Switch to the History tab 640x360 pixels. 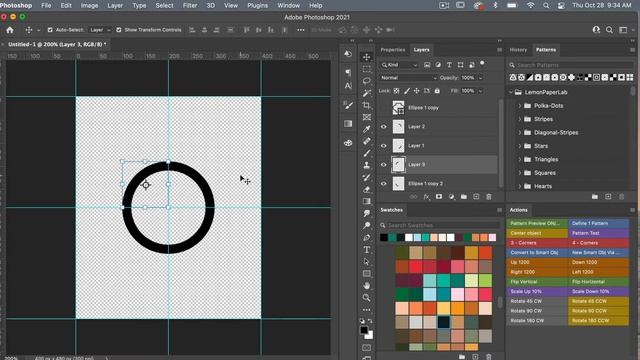pos(518,50)
